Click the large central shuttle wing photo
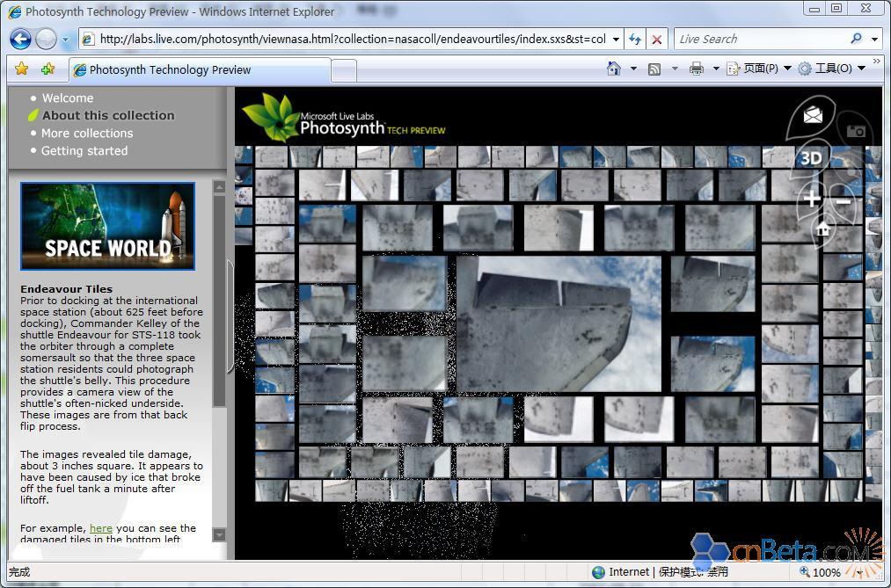The width and height of the screenshot is (891, 588). point(559,324)
